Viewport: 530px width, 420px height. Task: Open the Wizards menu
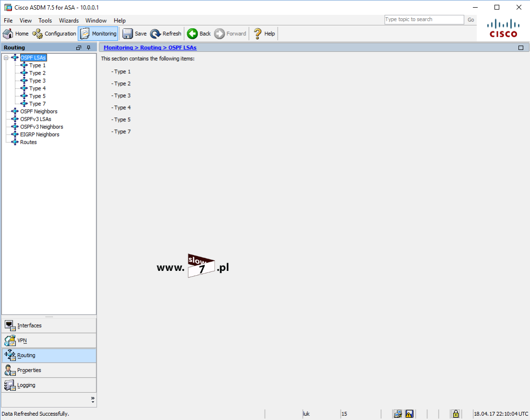pyautogui.click(x=69, y=21)
